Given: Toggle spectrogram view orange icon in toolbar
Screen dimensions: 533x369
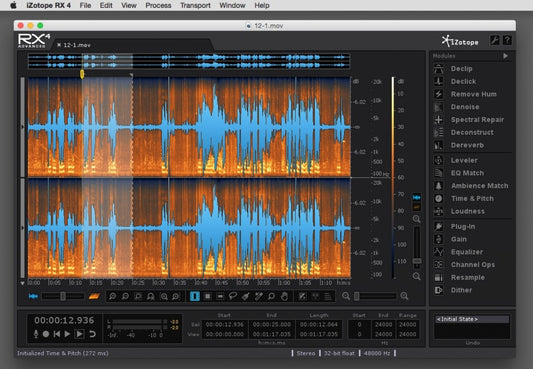Looking at the screenshot, I should click(94, 296).
